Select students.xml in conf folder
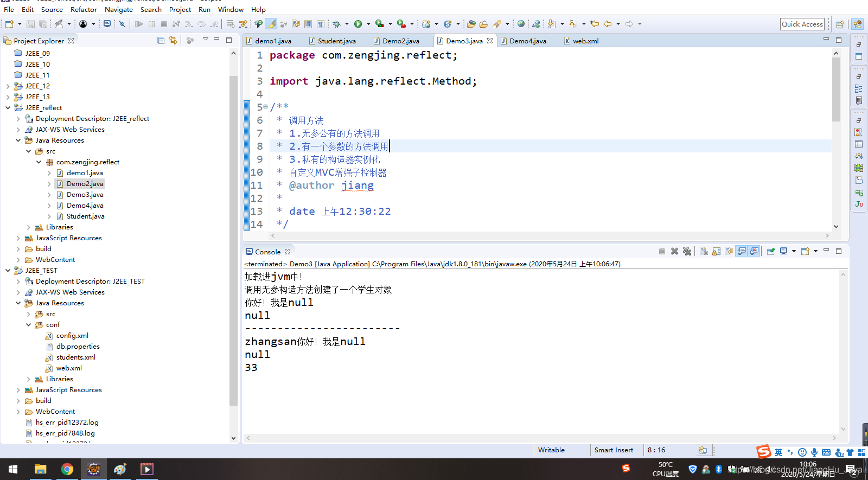Image resolution: width=868 pixels, height=480 pixels. (x=75, y=357)
